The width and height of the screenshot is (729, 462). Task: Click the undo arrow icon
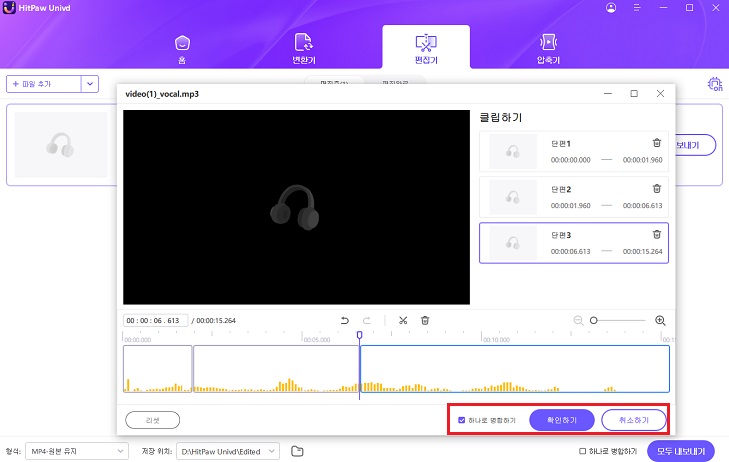[345, 320]
